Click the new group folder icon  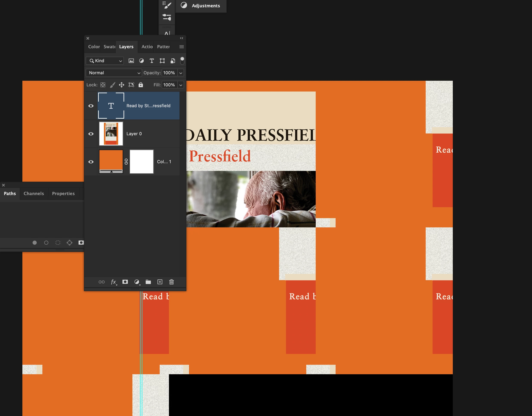tap(148, 282)
